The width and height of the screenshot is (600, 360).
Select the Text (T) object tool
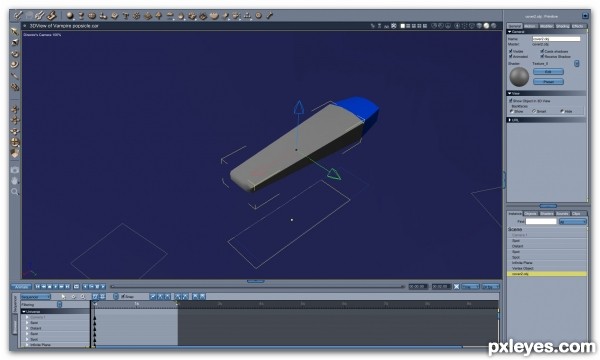click(126, 16)
